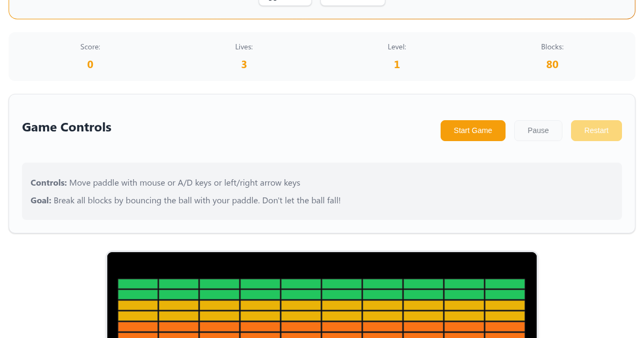Click the Controls instruction text line
Viewport: 644px width, 338px height.
(x=165, y=183)
